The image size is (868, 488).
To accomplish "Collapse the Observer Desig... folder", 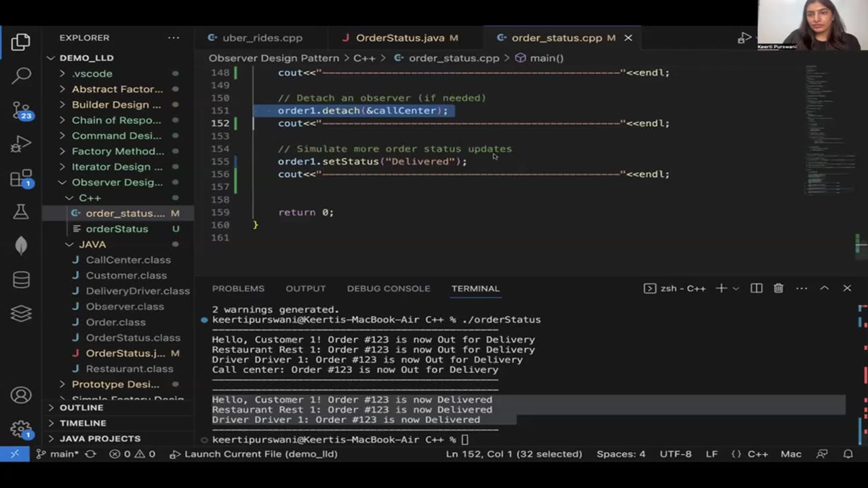I will point(117,182).
